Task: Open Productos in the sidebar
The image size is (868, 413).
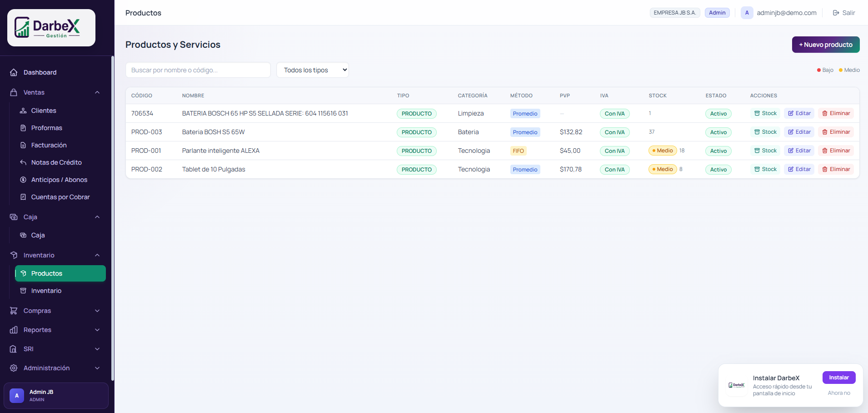Action: (x=60, y=273)
